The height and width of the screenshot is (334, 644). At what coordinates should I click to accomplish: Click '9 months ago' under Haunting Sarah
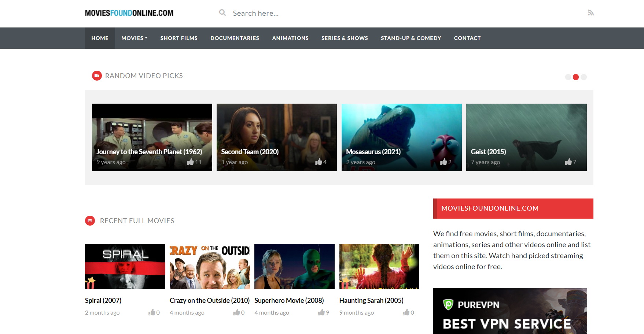point(357,313)
